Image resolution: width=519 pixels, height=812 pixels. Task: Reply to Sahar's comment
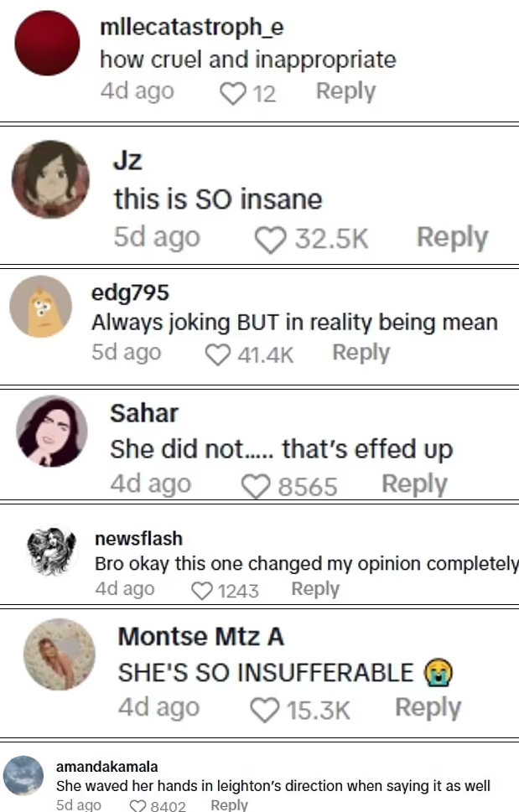click(x=414, y=484)
